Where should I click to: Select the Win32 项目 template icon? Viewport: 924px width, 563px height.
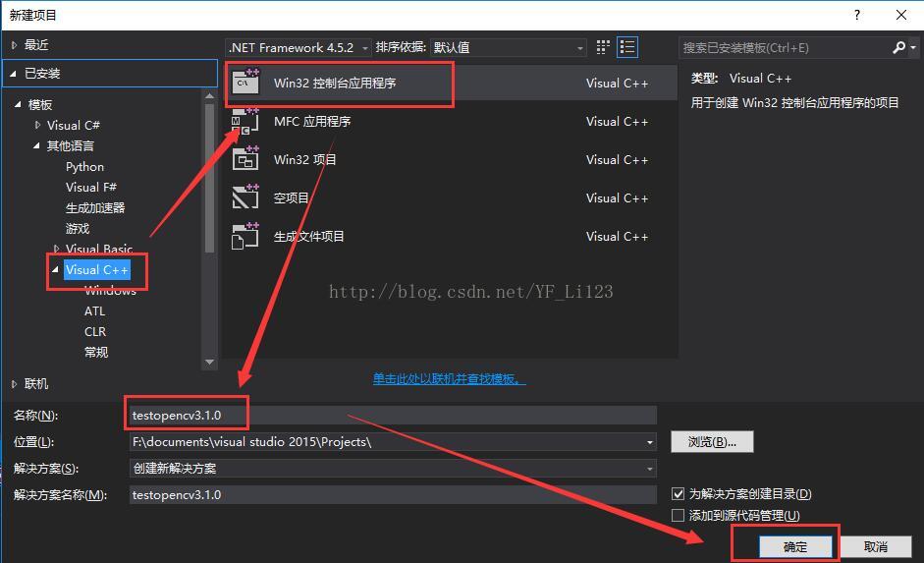point(245,159)
